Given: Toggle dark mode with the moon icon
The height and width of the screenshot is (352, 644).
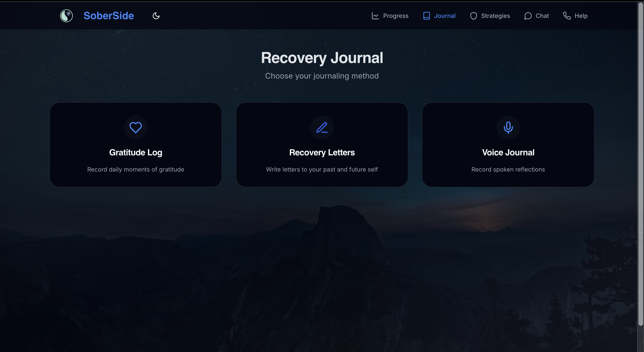Looking at the screenshot, I should (156, 16).
